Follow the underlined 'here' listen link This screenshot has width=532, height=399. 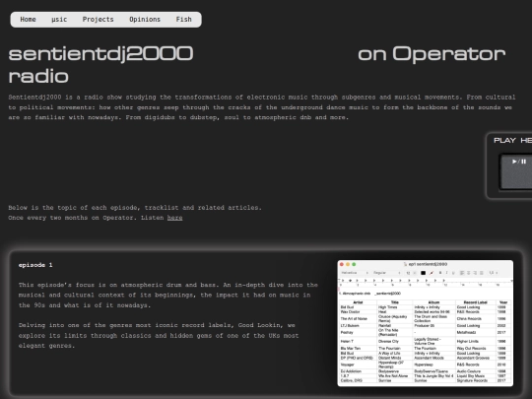(174, 218)
